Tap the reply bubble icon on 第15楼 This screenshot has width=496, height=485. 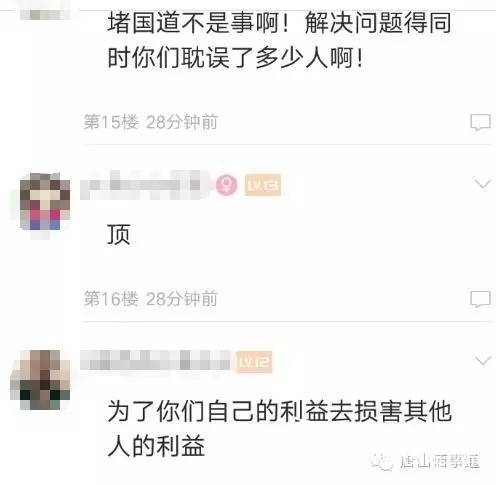point(480,122)
